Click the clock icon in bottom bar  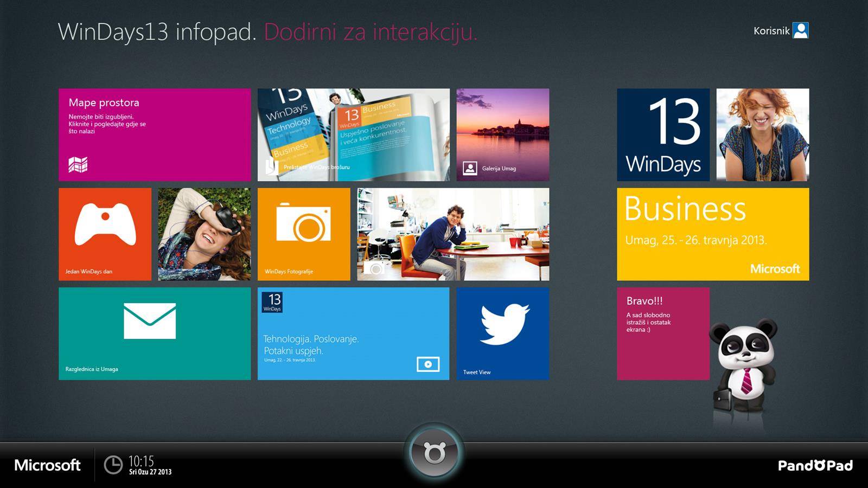click(x=113, y=465)
